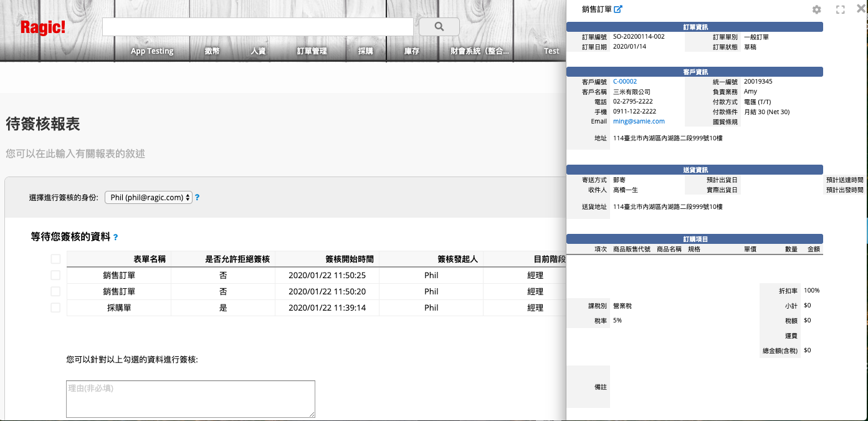Click the Ragic! logo
Image resolution: width=868 pixels, height=421 pixels.
click(42, 27)
